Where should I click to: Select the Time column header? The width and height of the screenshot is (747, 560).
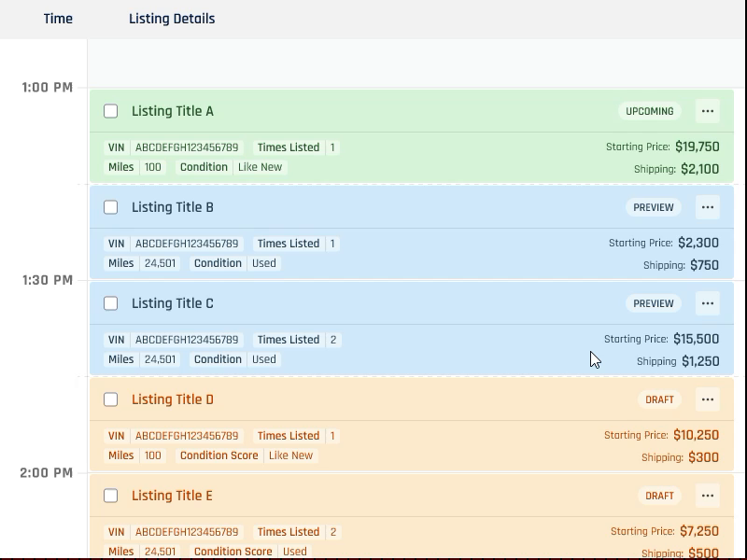click(x=58, y=19)
